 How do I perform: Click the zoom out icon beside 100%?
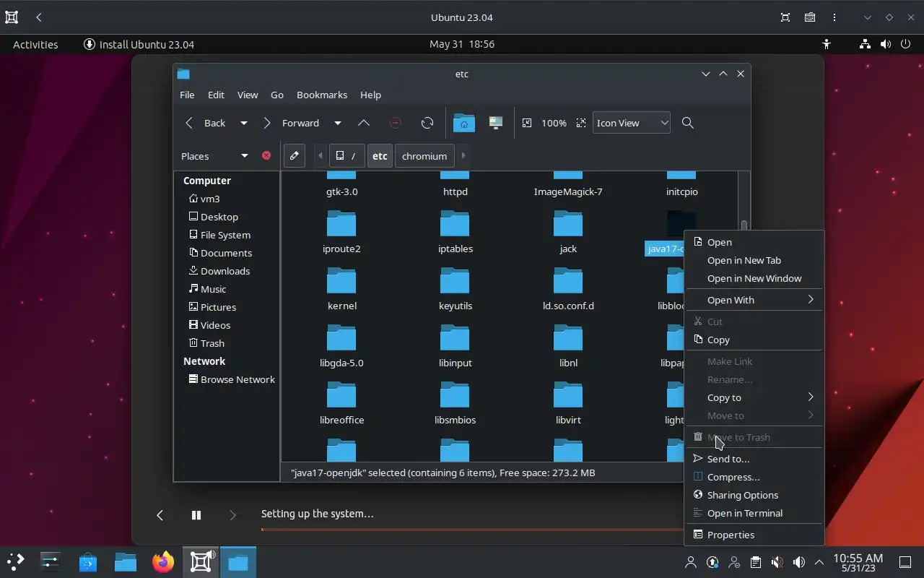click(x=527, y=123)
